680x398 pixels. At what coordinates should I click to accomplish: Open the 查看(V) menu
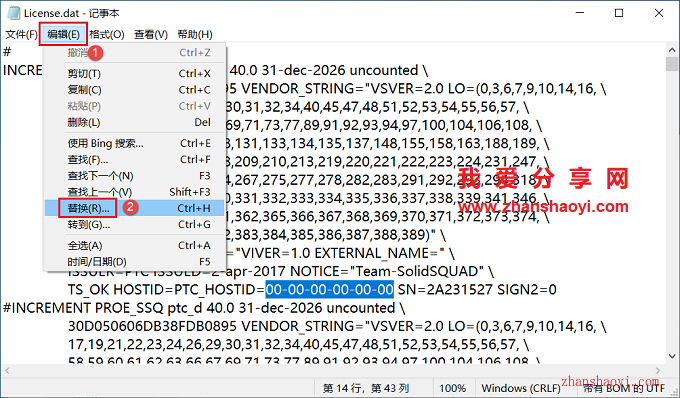click(x=150, y=34)
